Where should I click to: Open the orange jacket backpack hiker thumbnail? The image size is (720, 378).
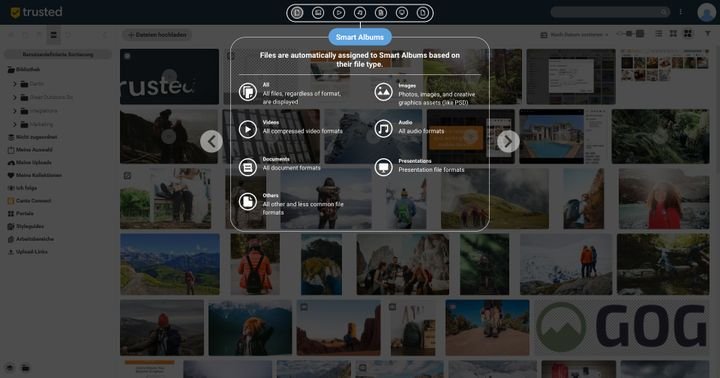point(255,264)
